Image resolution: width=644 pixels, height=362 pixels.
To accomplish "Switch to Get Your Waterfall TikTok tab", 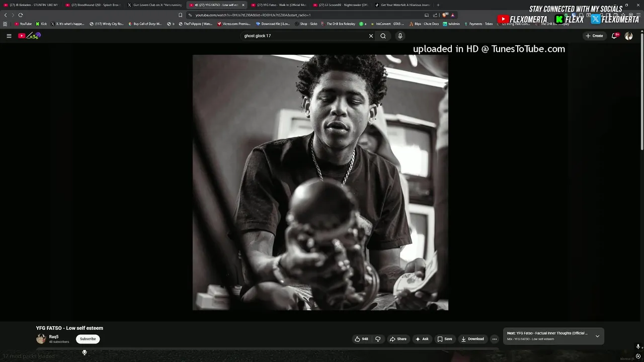I will (x=403, y=5).
